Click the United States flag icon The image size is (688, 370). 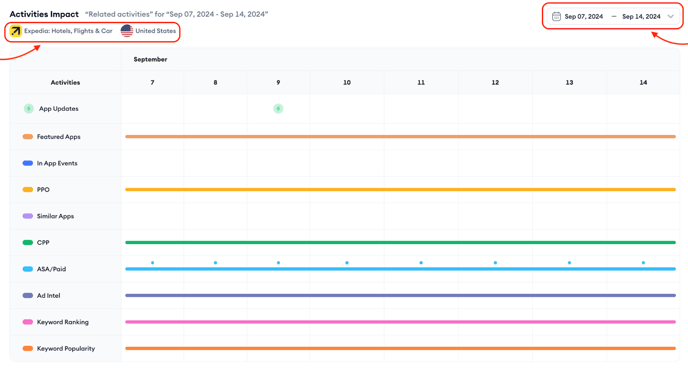[127, 31]
